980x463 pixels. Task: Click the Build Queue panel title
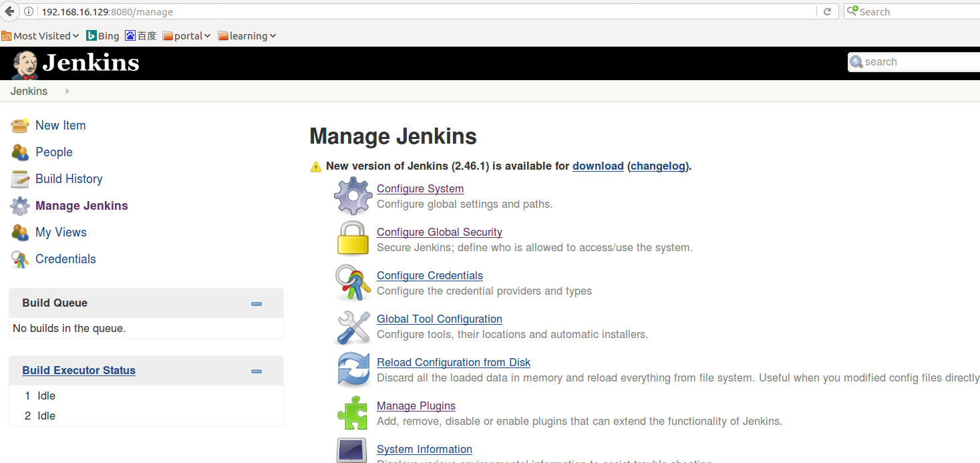tap(55, 303)
